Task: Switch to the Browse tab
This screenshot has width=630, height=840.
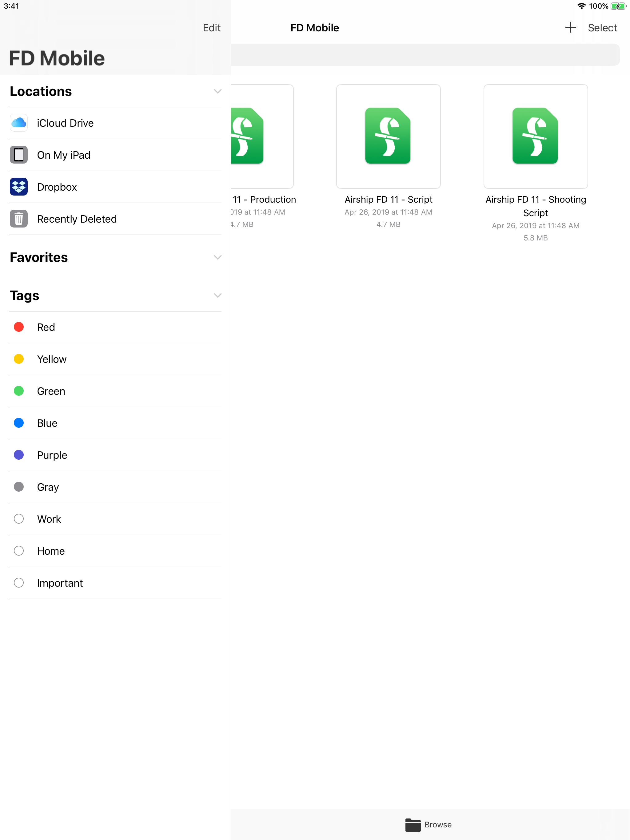Action: click(x=429, y=824)
